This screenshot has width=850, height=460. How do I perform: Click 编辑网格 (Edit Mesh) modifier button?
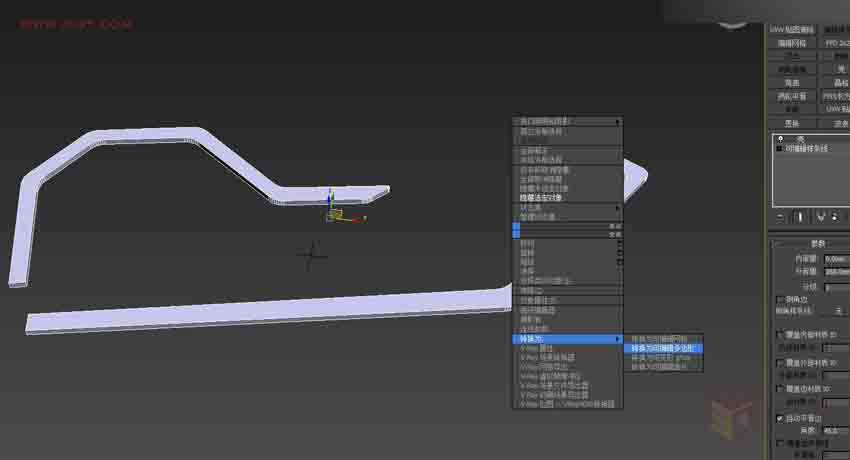(x=792, y=43)
